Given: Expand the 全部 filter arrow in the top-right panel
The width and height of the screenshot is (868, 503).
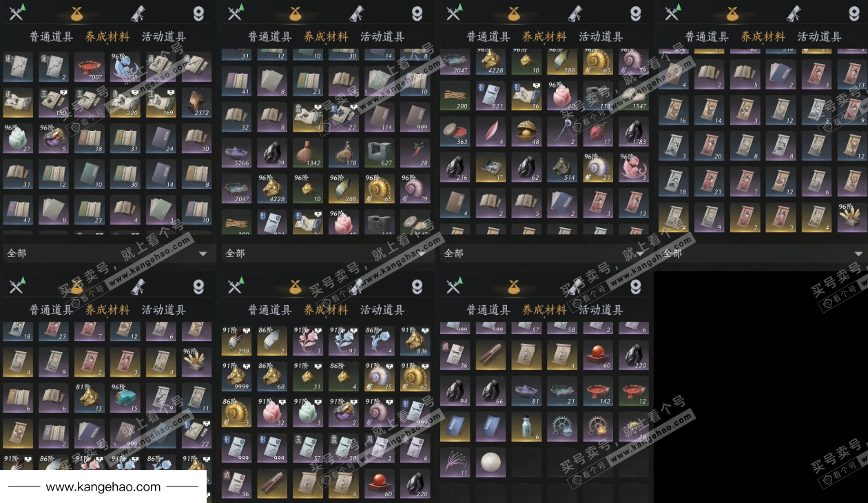Looking at the screenshot, I should point(858,254).
